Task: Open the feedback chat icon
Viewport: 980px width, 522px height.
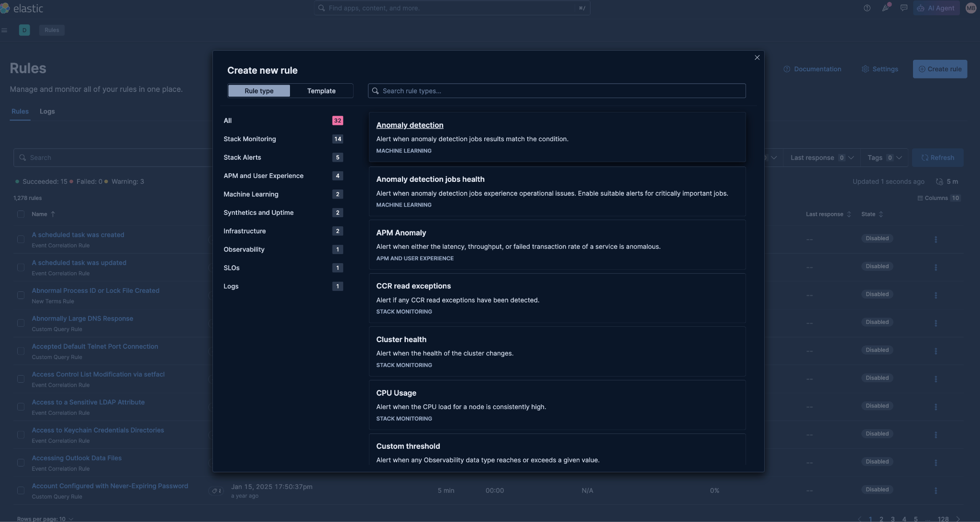Action: pyautogui.click(x=903, y=8)
